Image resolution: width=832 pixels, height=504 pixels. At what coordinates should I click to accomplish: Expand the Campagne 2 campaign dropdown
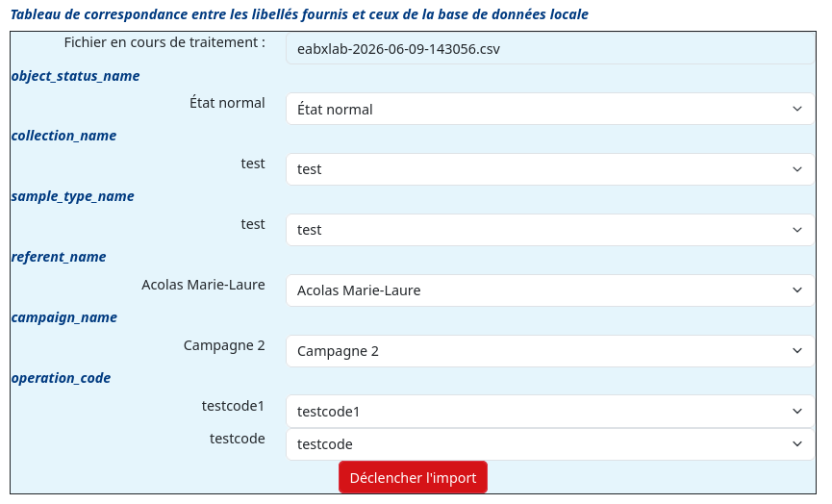550,351
